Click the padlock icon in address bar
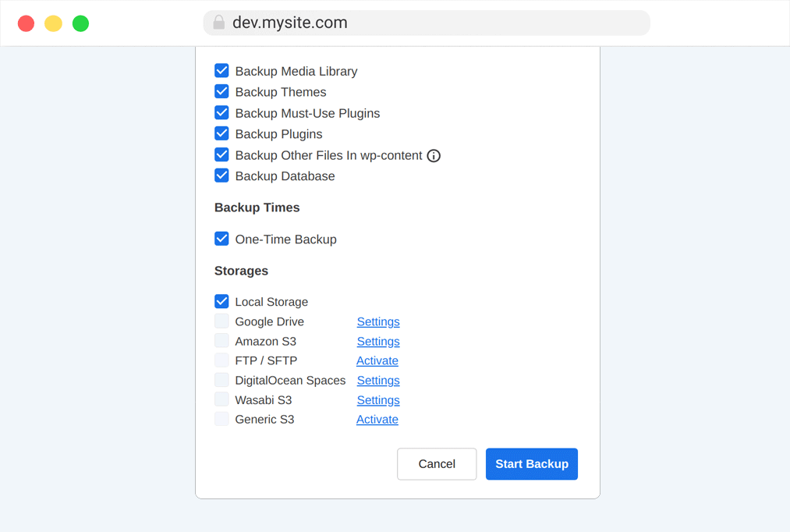790x532 pixels. (218, 23)
